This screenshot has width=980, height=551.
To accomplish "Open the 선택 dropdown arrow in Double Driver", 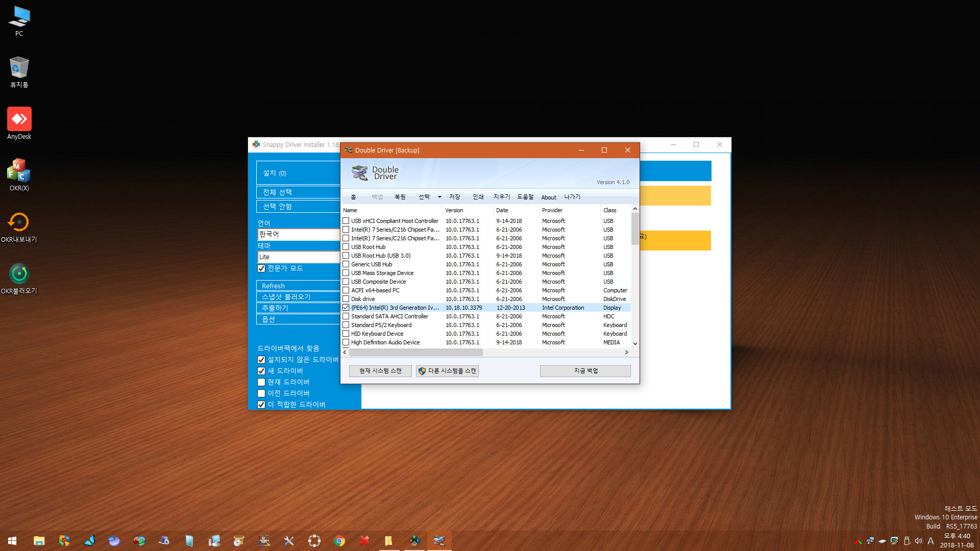I will click(x=439, y=197).
